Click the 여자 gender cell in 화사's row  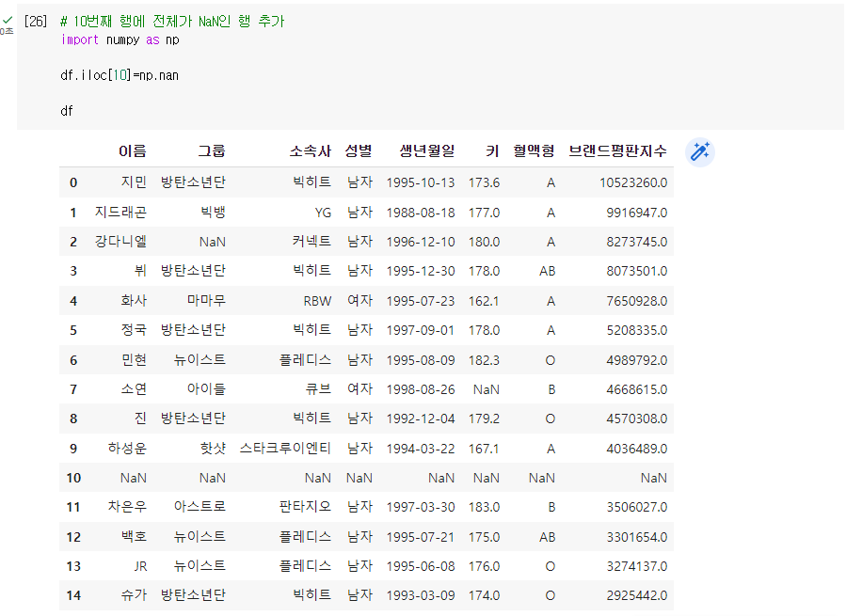click(359, 300)
